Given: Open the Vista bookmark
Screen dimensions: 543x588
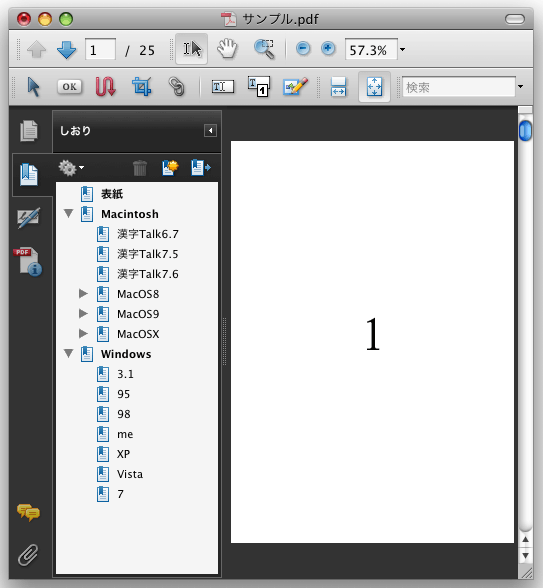Looking at the screenshot, I should click(x=130, y=474).
